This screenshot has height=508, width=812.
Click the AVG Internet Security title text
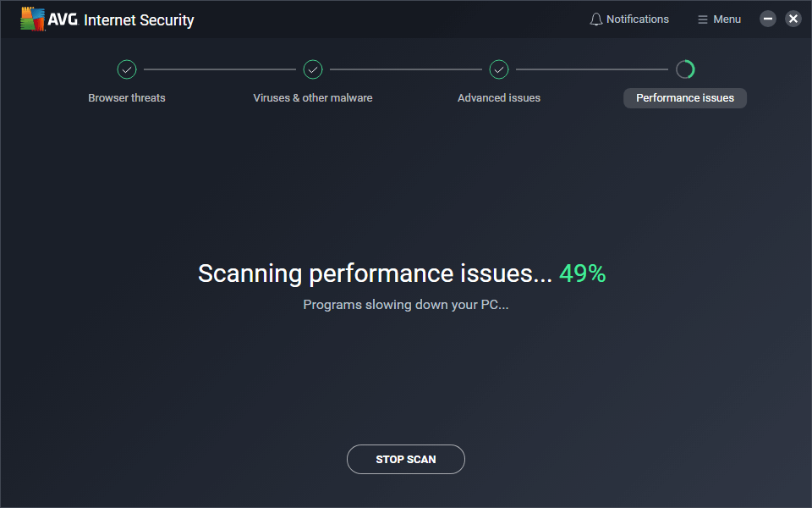pos(139,19)
